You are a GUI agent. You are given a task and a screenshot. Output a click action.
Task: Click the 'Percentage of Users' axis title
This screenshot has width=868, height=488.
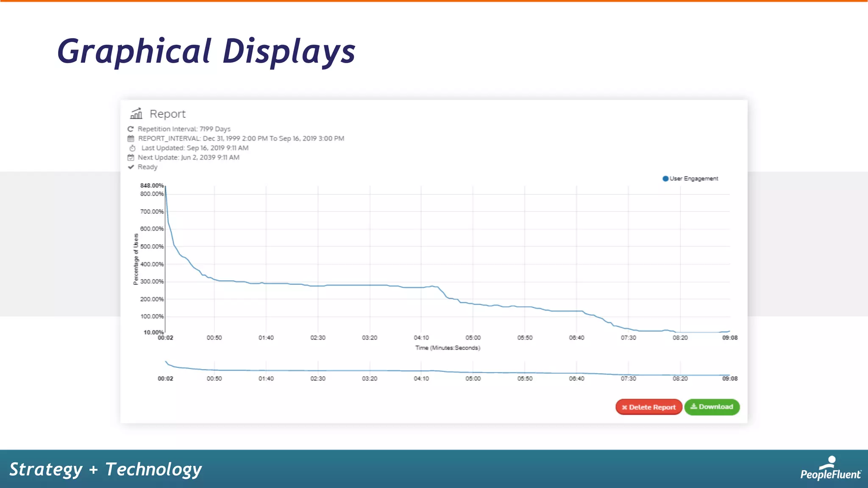point(136,259)
